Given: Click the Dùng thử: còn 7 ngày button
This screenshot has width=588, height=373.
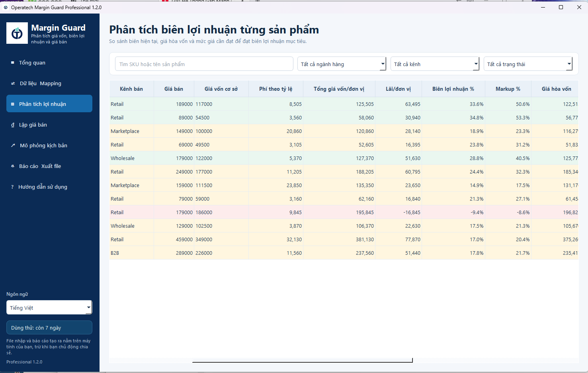Looking at the screenshot, I should pyautogui.click(x=49, y=328).
